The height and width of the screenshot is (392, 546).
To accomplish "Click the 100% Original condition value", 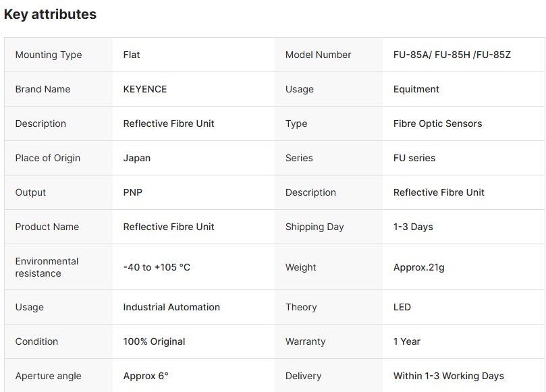I will click(154, 341).
